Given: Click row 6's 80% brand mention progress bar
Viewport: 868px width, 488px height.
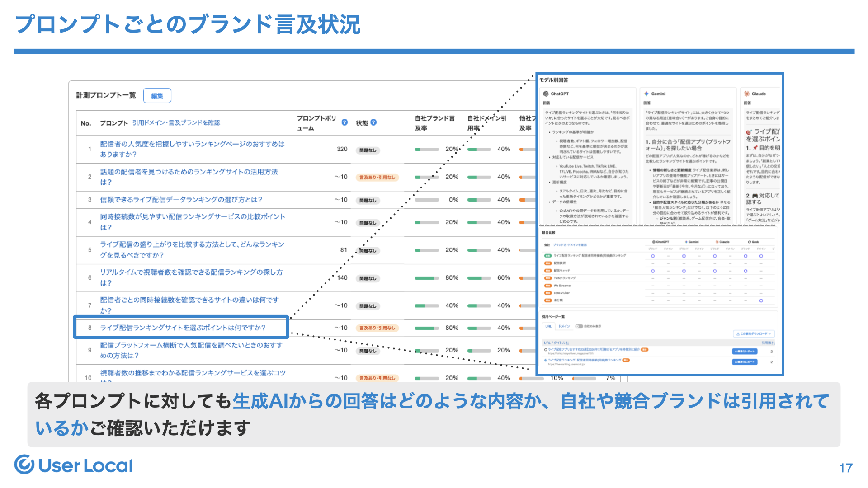Looking at the screenshot, I should pos(427,278).
